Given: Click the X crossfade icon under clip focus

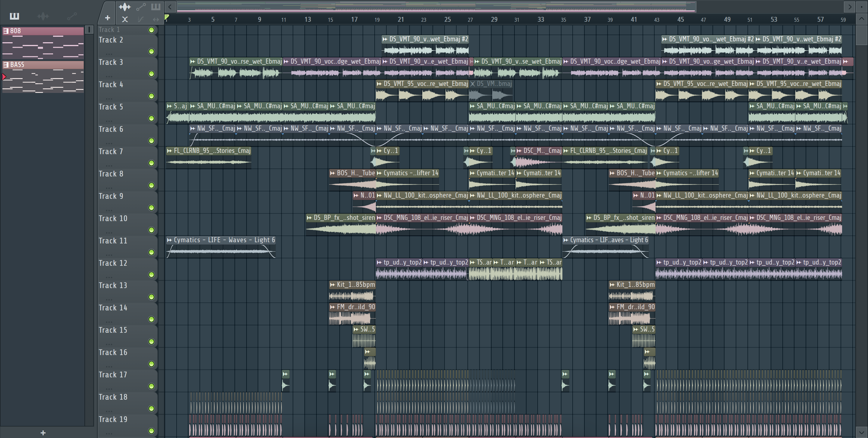Looking at the screenshot, I should point(125,19).
